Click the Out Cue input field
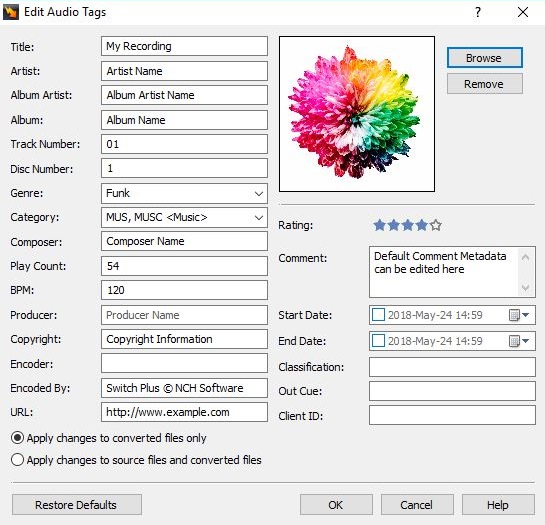This screenshot has width=545, height=525. point(452,391)
